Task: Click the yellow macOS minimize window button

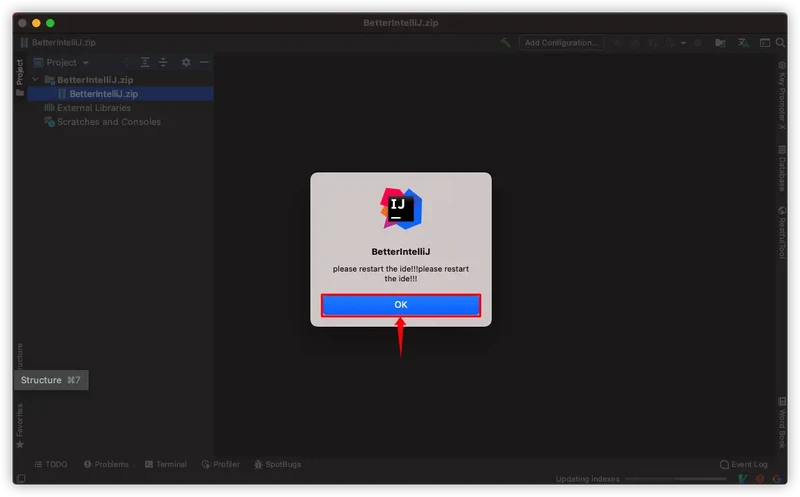Action: pos(36,23)
